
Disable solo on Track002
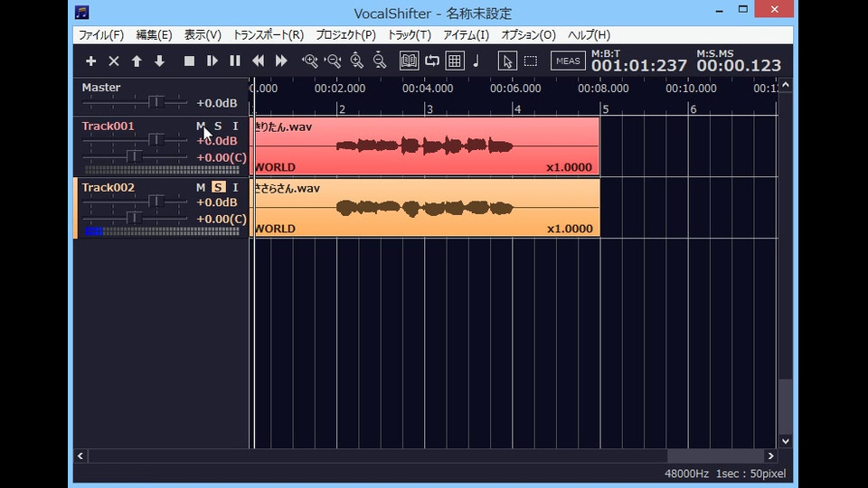click(x=218, y=188)
